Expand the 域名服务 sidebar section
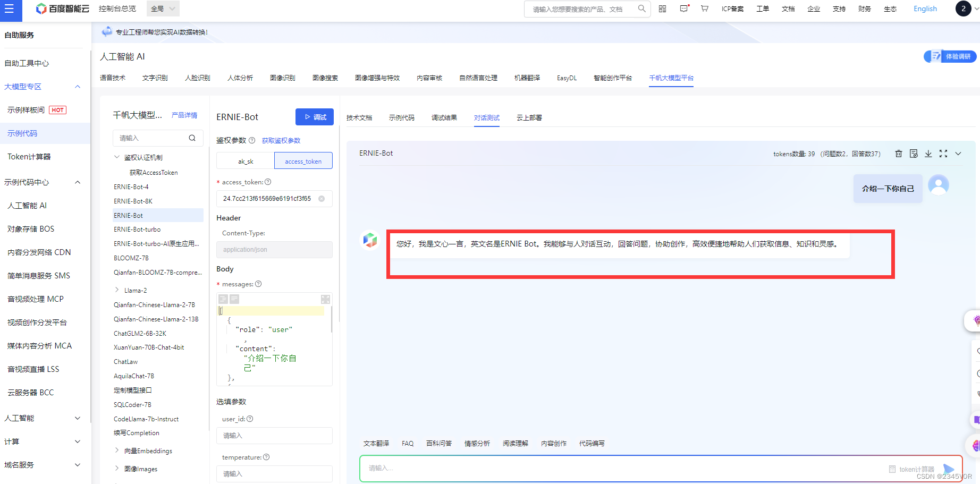This screenshot has height=484, width=980. (x=78, y=465)
